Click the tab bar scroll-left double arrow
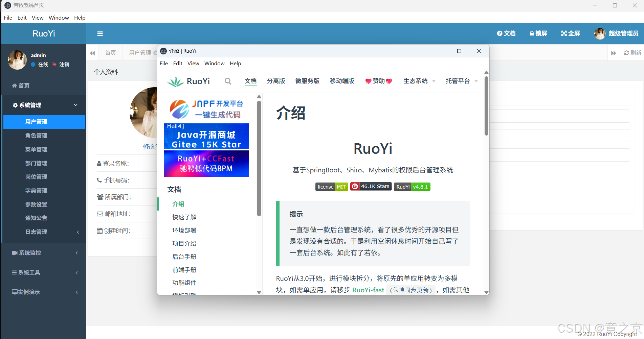Viewport: 644px width, 339px height. (x=92, y=53)
